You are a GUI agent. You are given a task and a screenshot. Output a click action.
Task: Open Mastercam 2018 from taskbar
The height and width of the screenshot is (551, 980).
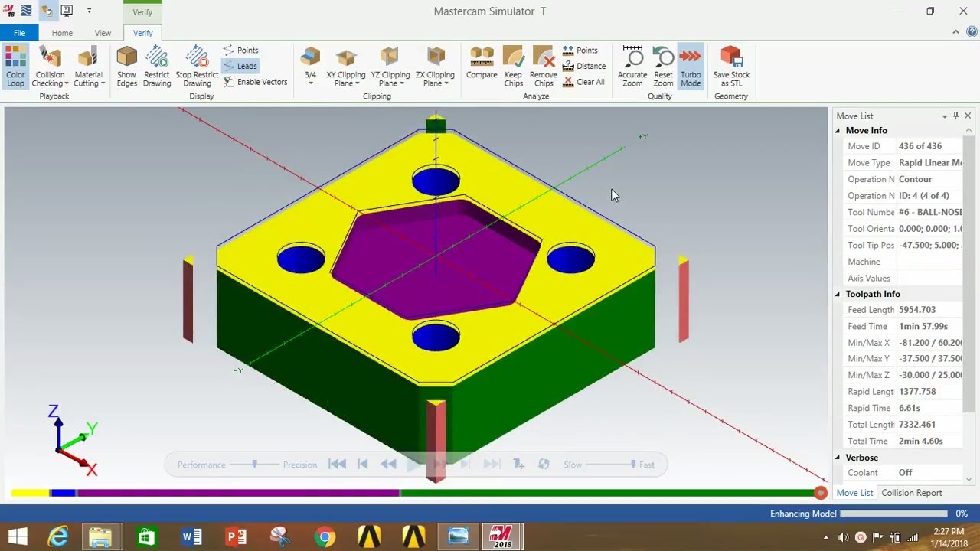[502, 536]
